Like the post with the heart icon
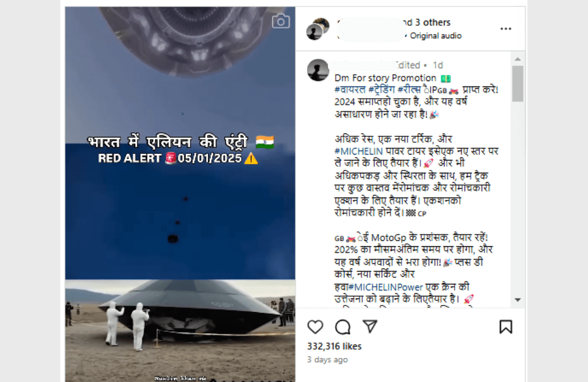588x382 pixels. point(315,327)
